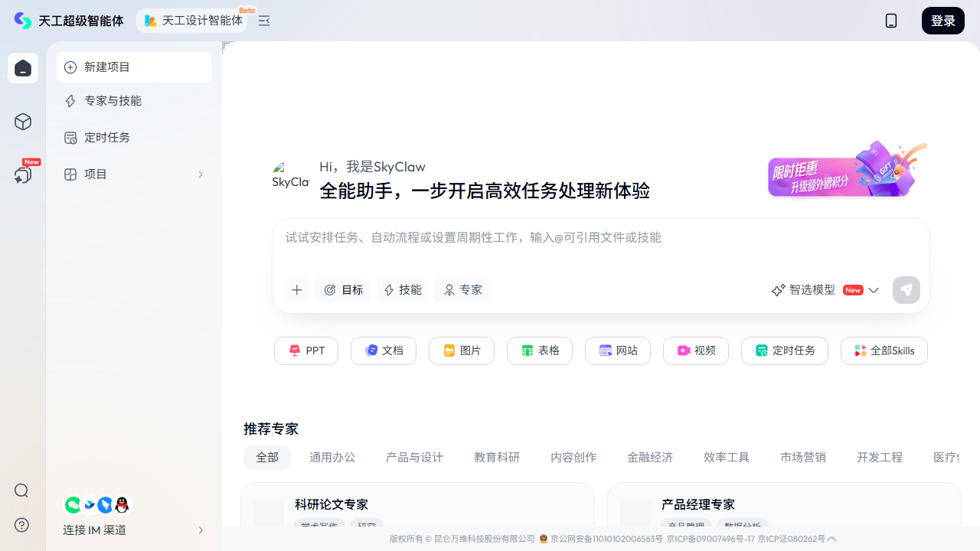Click the send paper-plane button
The width and height of the screenshot is (980, 551).
(906, 290)
